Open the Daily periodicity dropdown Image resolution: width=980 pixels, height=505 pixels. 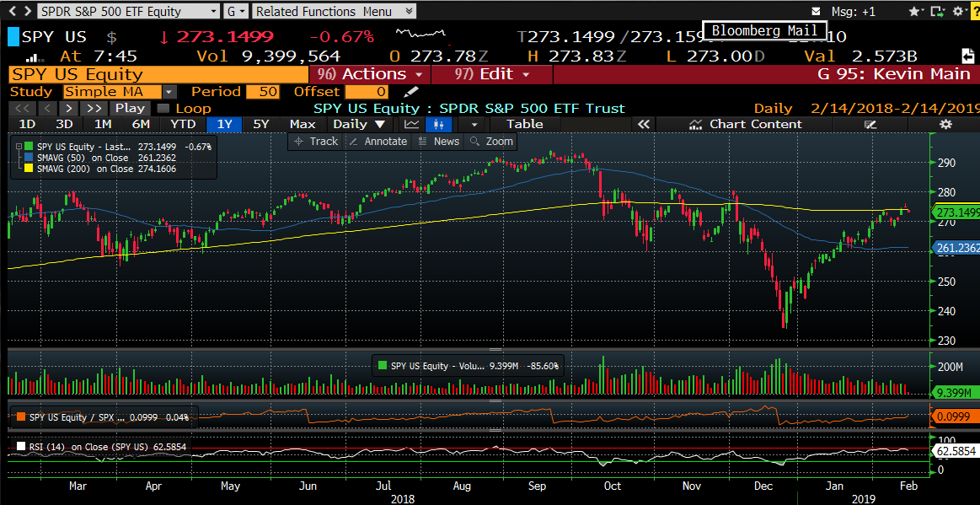[x=359, y=124]
